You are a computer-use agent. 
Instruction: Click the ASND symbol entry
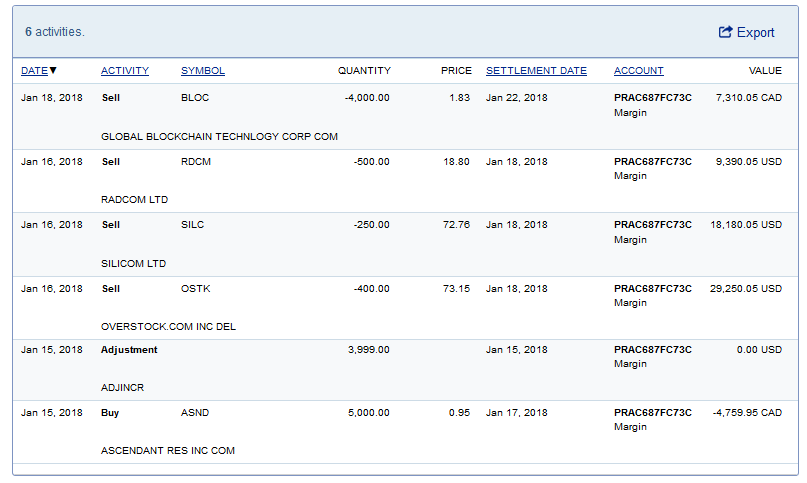point(195,413)
